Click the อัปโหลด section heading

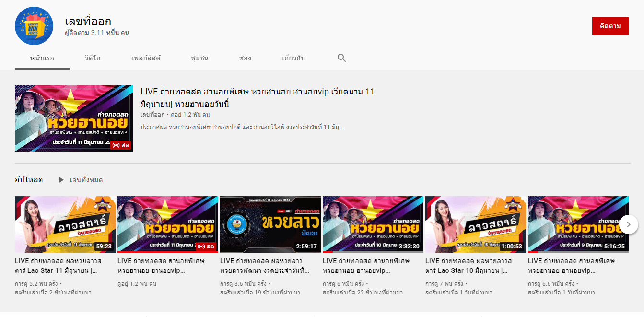(29, 180)
